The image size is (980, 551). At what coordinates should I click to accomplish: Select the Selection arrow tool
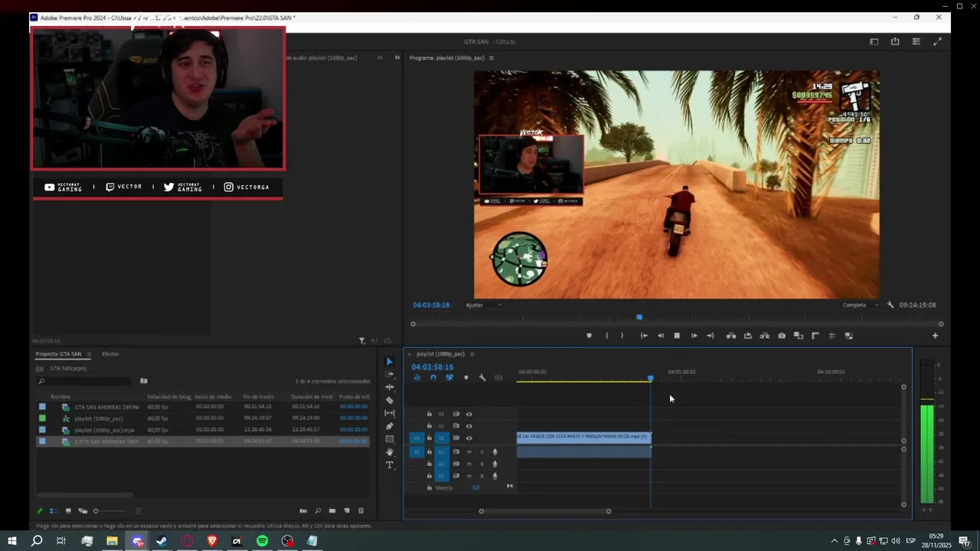390,362
